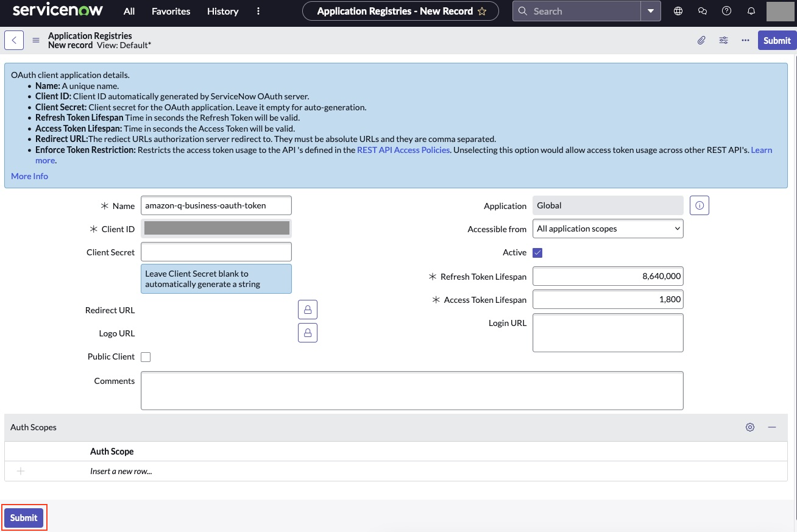Focus the global Search field
This screenshot has width=797, height=532.
click(x=577, y=11)
